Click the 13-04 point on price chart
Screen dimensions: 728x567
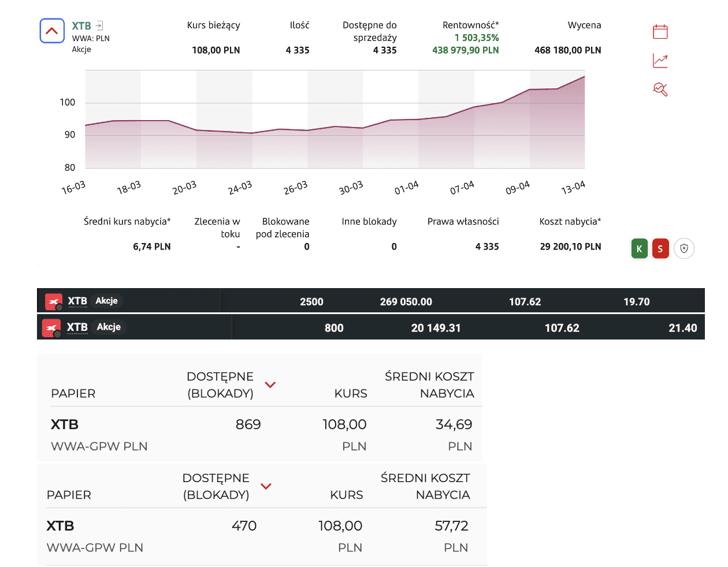pyautogui.click(x=584, y=76)
